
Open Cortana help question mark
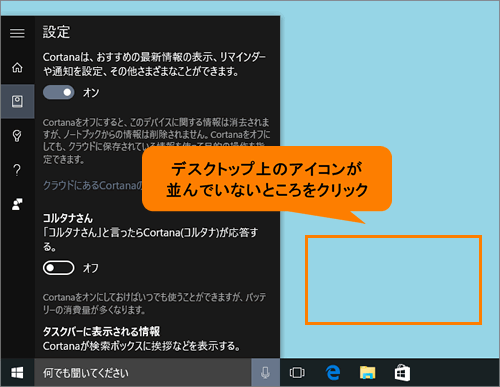click(17, 170)
